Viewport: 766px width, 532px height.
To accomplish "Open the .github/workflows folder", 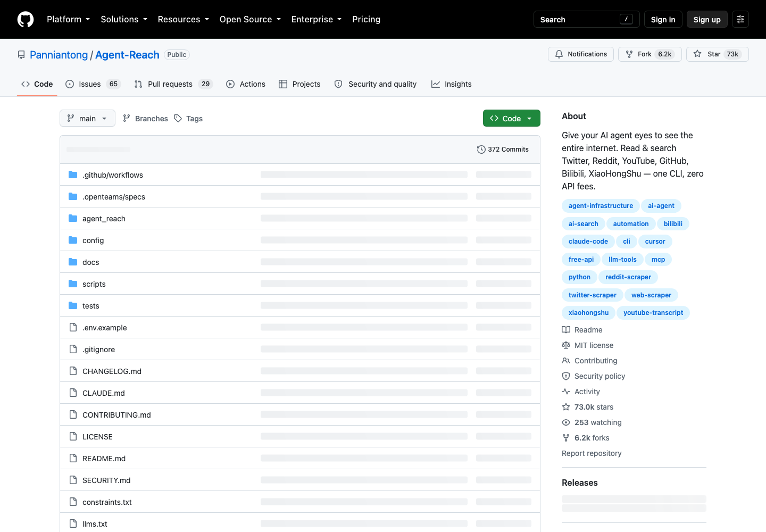I will coord(113,175).
